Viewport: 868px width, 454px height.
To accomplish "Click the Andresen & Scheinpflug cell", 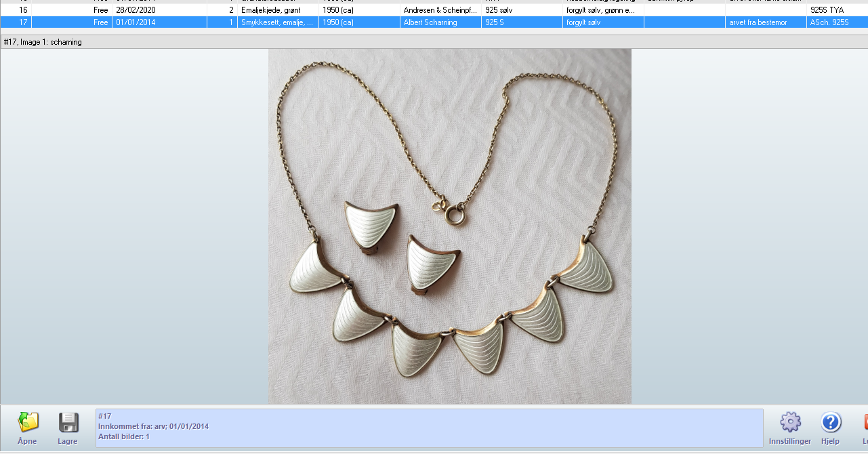I will pos(439,10).
